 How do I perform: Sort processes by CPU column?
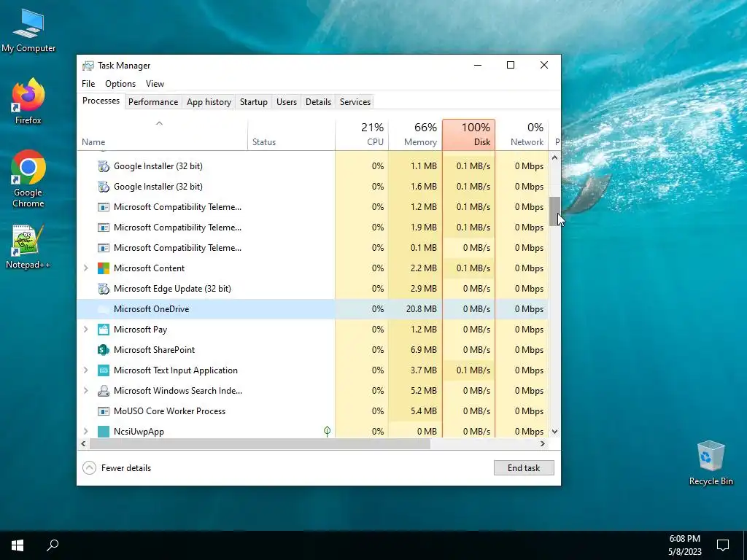(362, 135)
